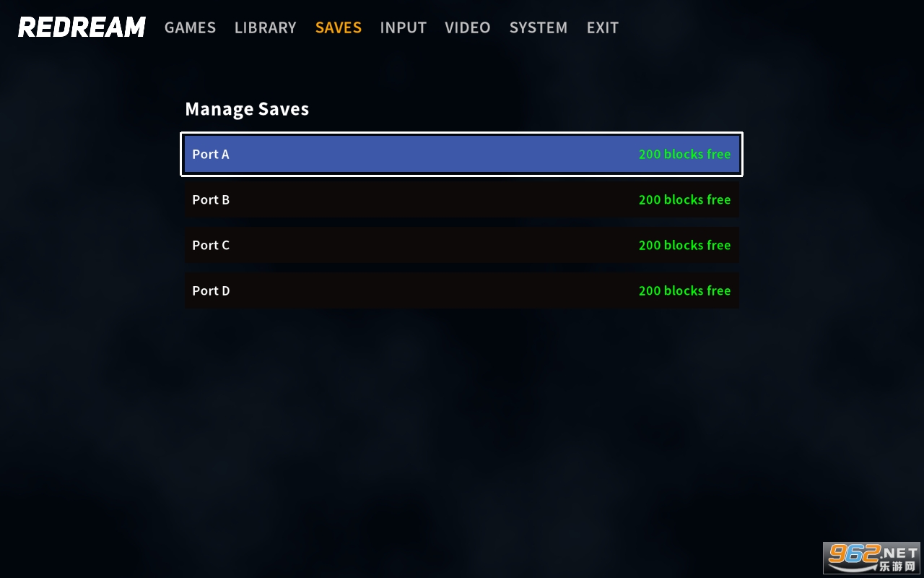The image size is (924, 578).
Task: Open the Port B save row
Action: 461,199
